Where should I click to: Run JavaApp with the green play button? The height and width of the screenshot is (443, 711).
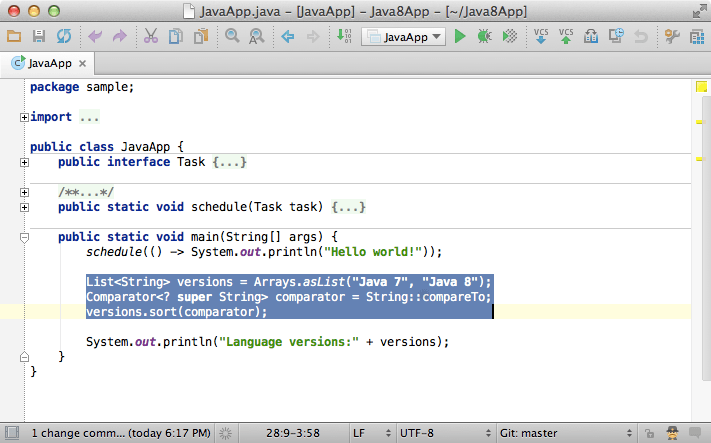pyautogui.click(x=460, y=36)
